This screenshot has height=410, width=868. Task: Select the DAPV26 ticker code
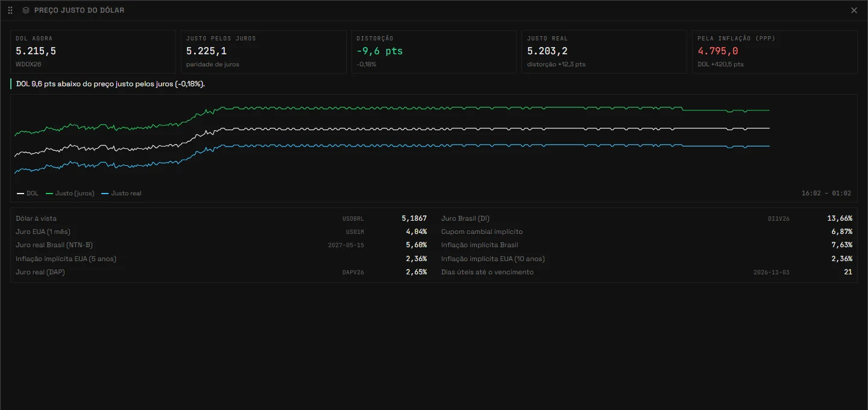353,272
